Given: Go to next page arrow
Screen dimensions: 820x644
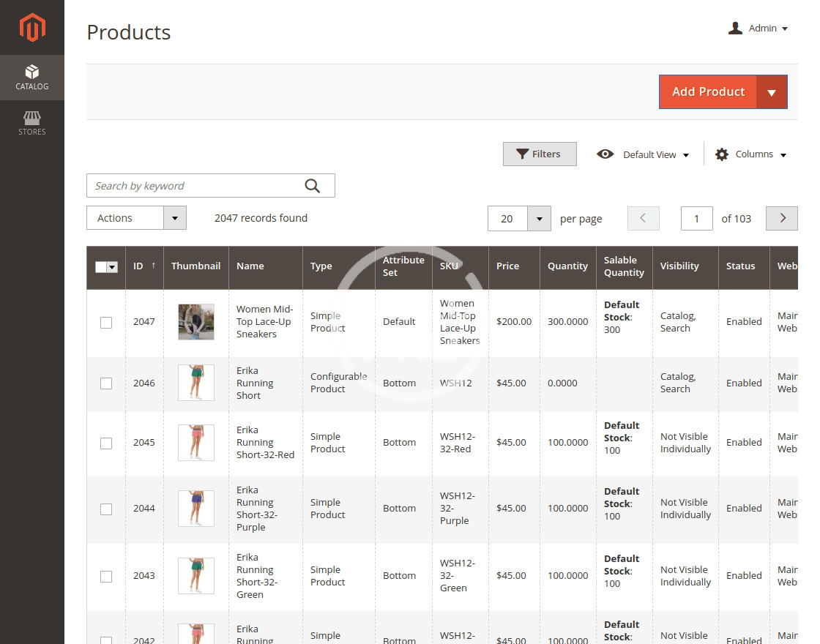Looking at the screenshot, I should pos(782,218).
